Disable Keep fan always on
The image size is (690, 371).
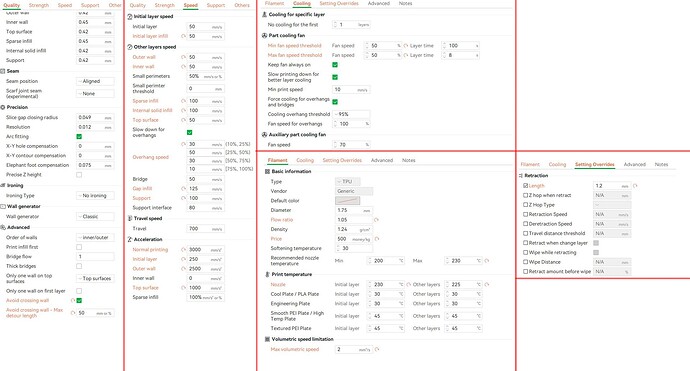point(335,65)
